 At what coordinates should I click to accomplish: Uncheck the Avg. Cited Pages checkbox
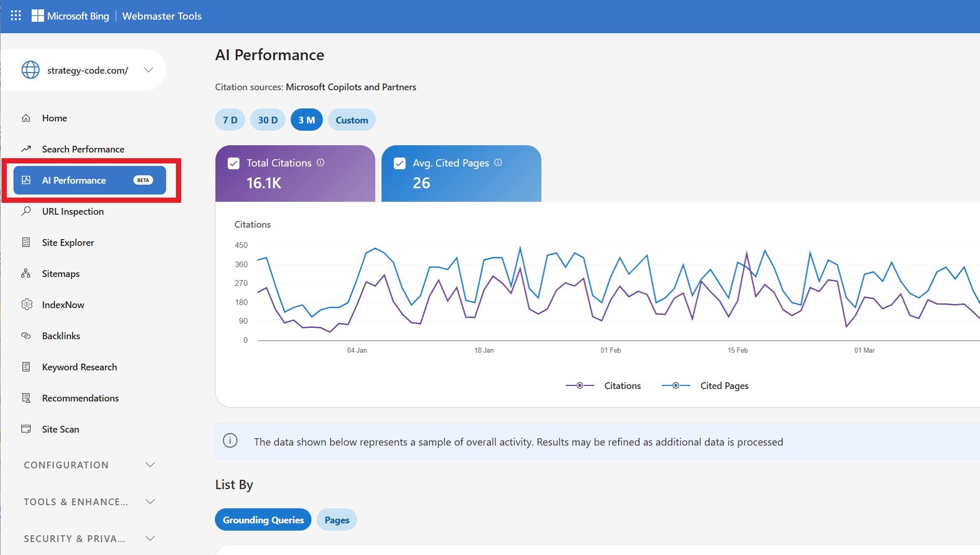(x=400, y=163)
